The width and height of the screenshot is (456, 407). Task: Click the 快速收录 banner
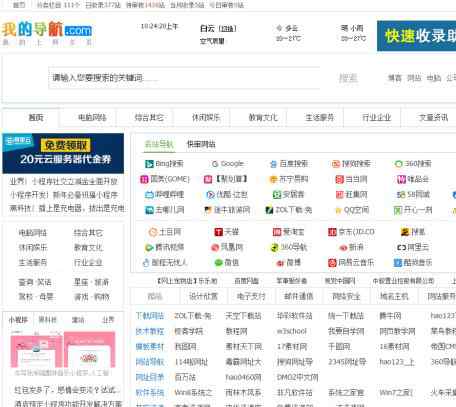(x=416, y=36)
